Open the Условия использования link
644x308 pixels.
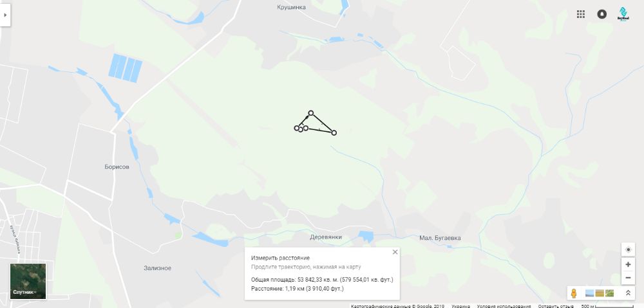(504, 306)
